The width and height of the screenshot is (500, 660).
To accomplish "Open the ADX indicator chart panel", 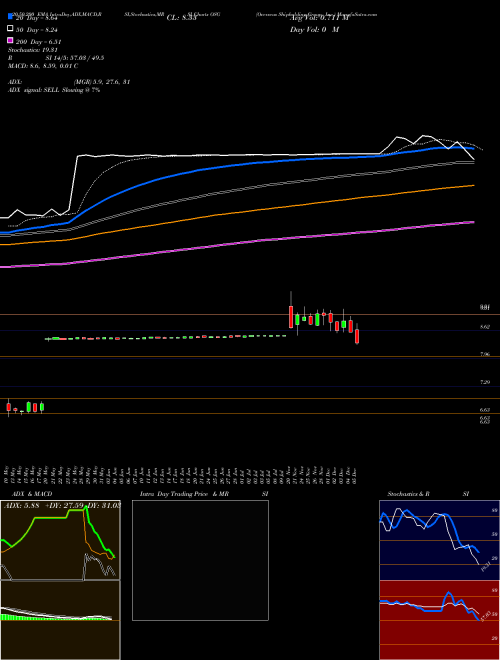I will point(60,540).
